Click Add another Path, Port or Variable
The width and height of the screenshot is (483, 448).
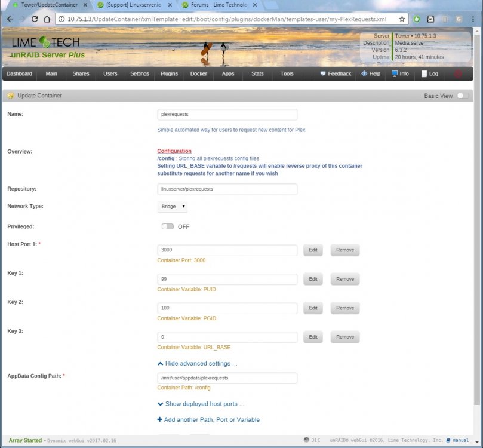pos(208,420)
